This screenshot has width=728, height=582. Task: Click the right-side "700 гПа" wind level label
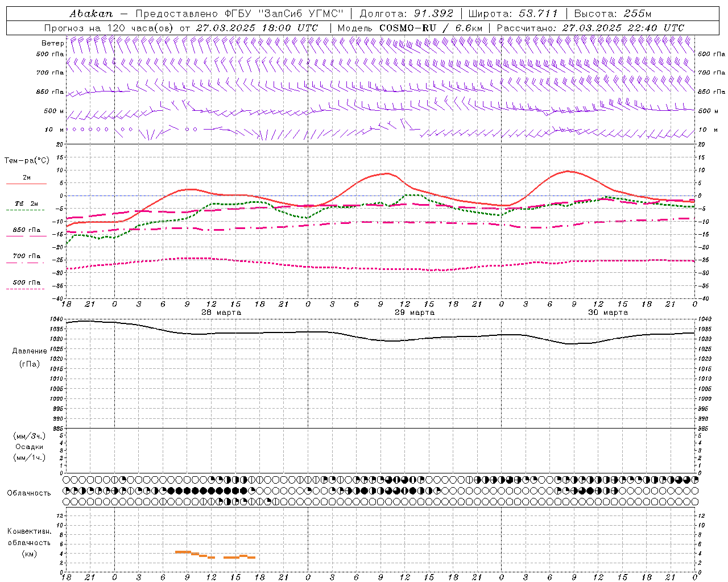[x=712, y=73]
